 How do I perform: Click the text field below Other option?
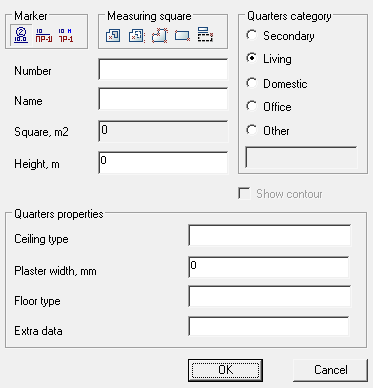(301, 157)
